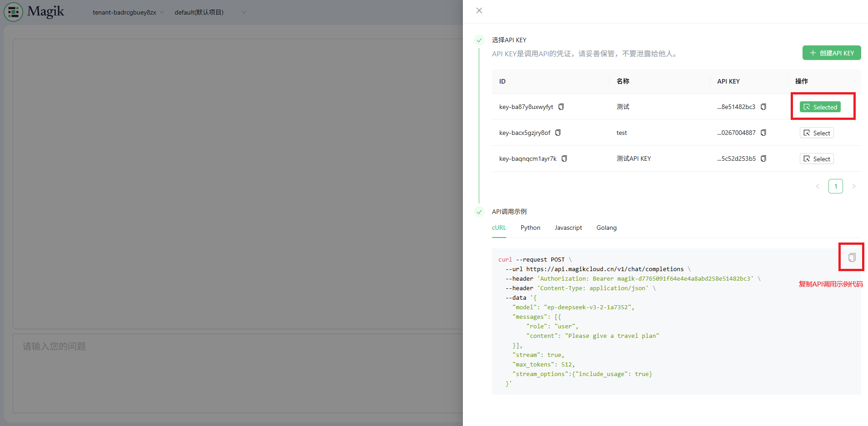
Task: Copy API key ending in 5c52d253b5
Action: click(x=763, y=159)
